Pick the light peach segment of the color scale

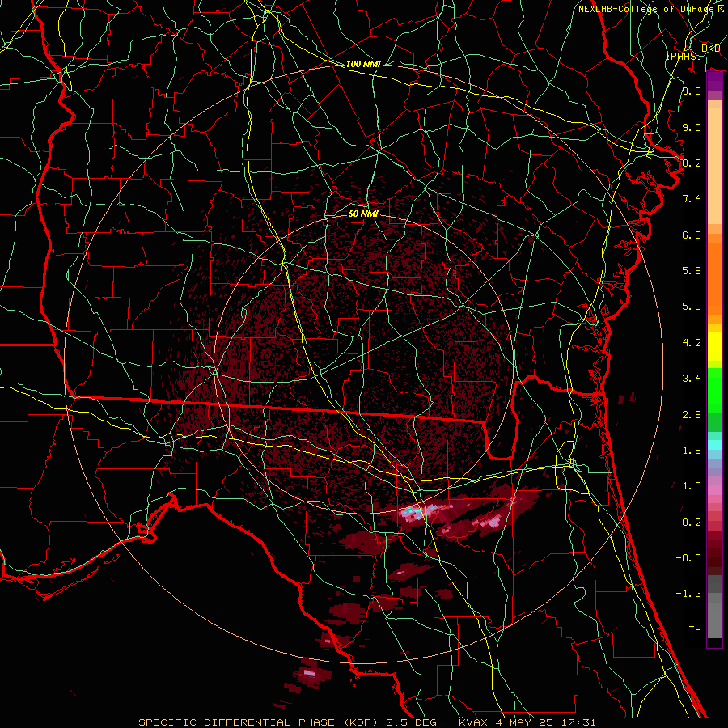click(714, 166)
